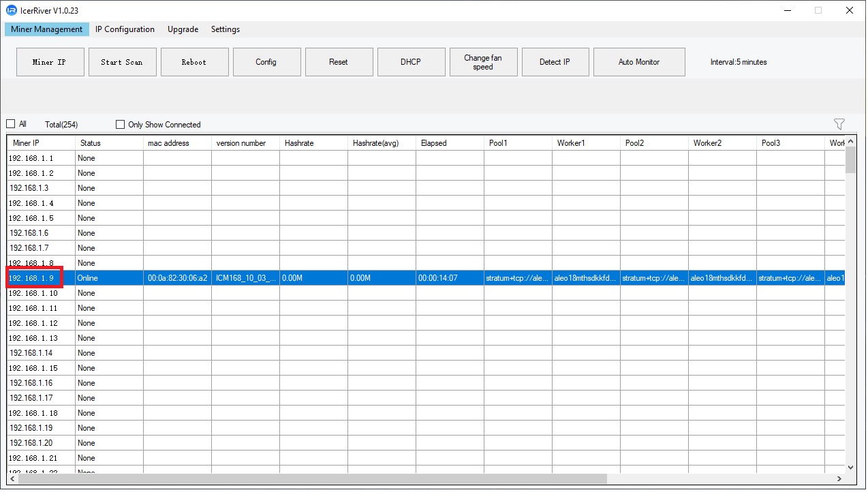Select the row for 192.168.1.3
Viewport: 868px width, 503px height.
(x=427, y=188)
